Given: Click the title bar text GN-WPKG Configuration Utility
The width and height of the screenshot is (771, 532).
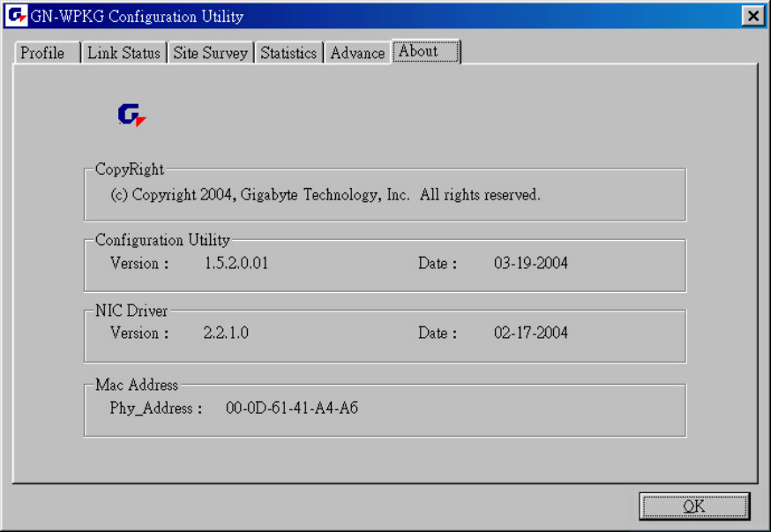Looking at the screenshot, I should point(137,16).
